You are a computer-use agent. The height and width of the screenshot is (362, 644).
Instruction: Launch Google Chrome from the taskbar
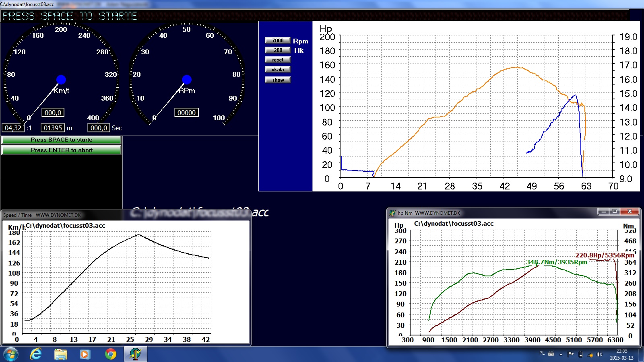110,354
